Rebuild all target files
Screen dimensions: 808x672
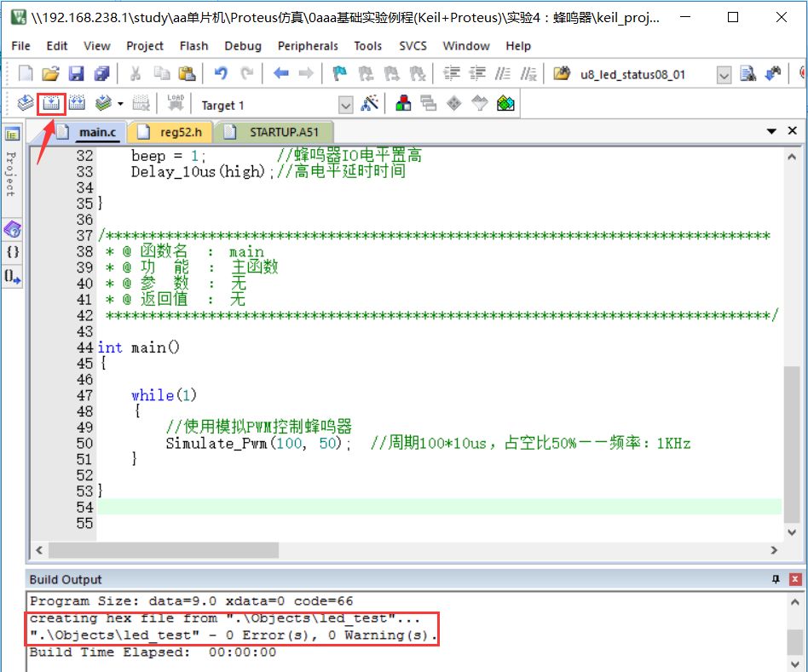tap(77, 104)
